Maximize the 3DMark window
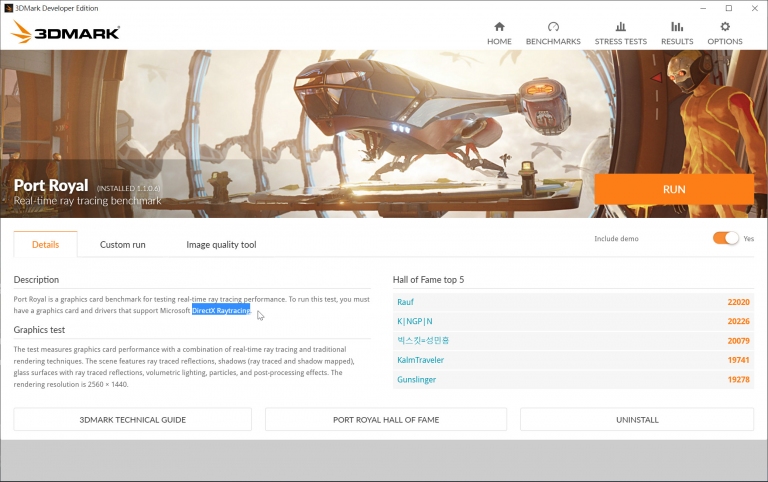The image size is (768, 482). point(729,8)
